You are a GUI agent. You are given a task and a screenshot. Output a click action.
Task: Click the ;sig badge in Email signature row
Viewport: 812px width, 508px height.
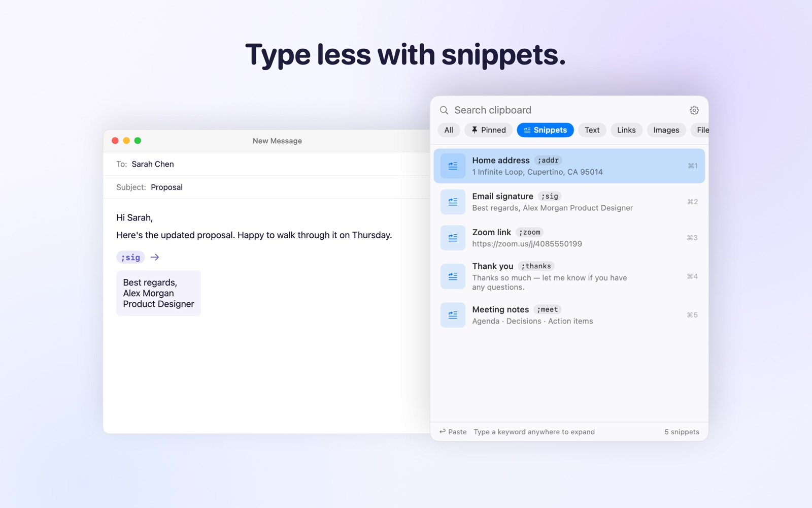tap(550, 196)
